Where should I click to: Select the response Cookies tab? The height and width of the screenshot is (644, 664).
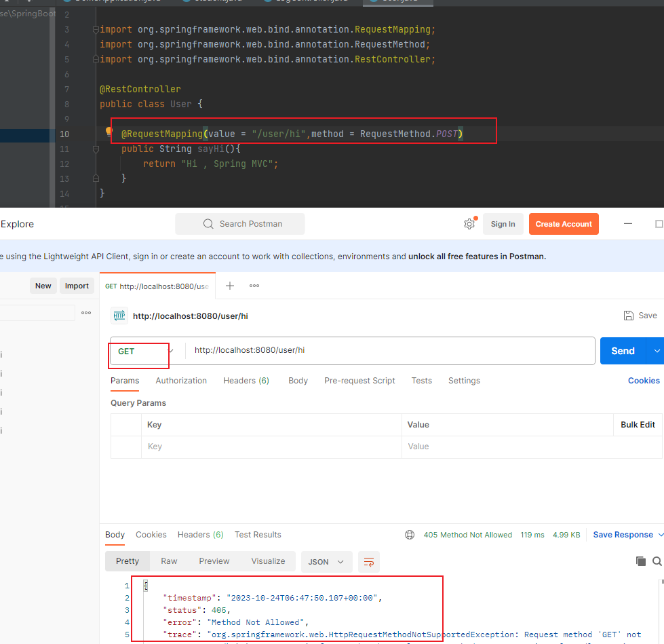(151, 535)
